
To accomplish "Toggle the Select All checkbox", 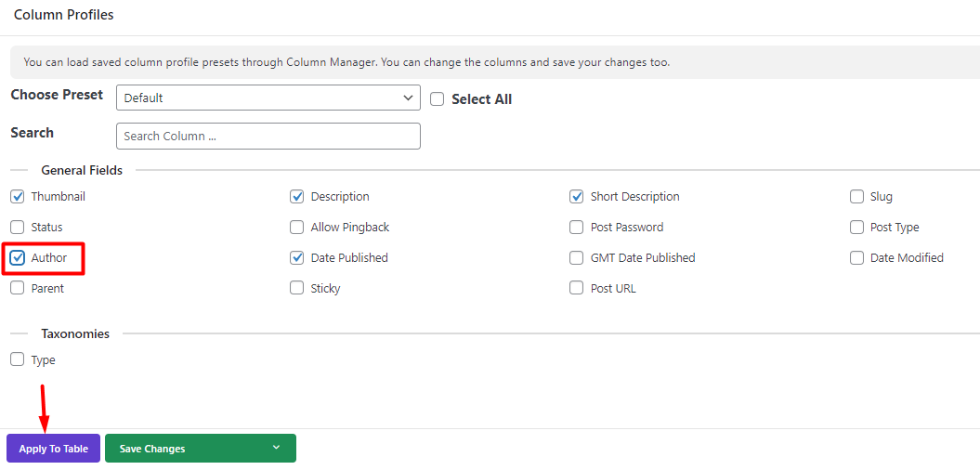I will click(438, 99).
